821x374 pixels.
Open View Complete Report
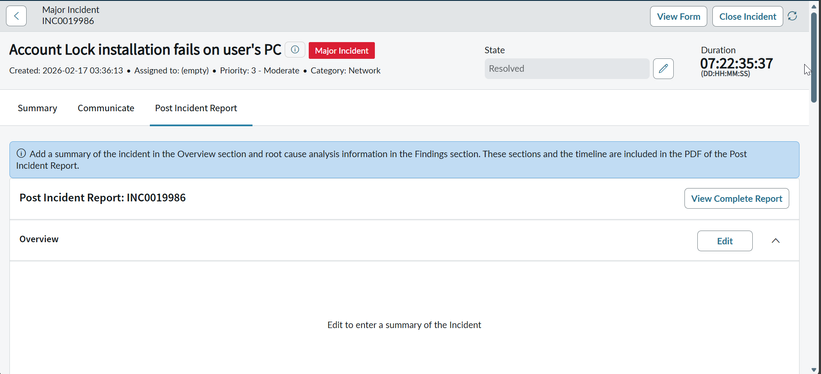tap(737, 199)
